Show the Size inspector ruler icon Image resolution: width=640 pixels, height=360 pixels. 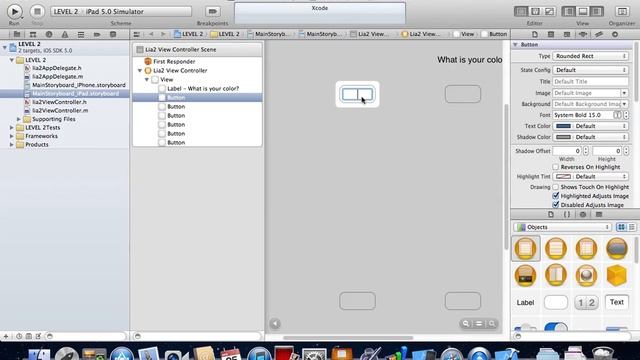click(x=599, y=34)
